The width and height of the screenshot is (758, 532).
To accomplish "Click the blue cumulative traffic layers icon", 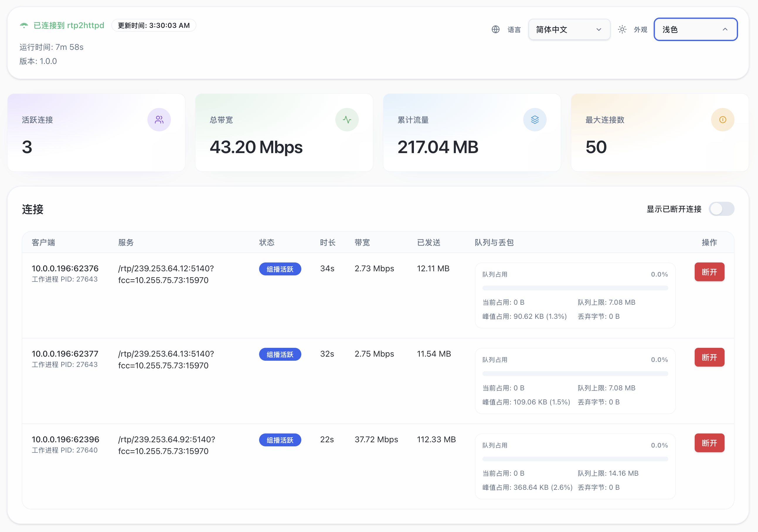I will (534, 120).
